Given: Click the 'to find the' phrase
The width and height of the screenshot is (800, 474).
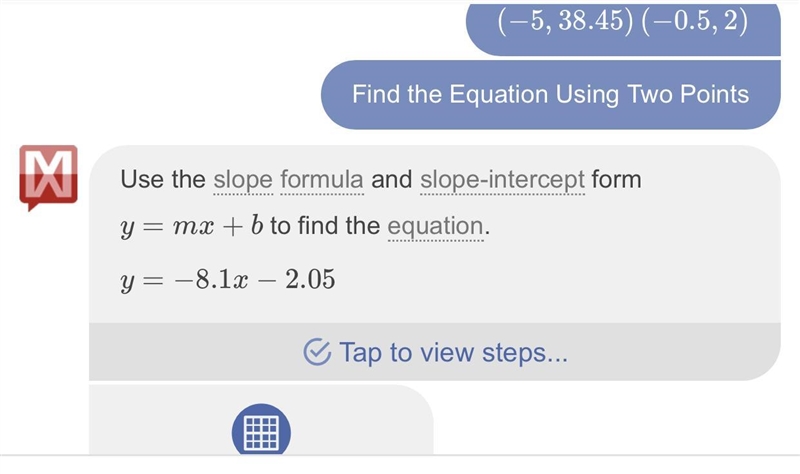Looking at the screenshot, I should (x=325, y=226).
